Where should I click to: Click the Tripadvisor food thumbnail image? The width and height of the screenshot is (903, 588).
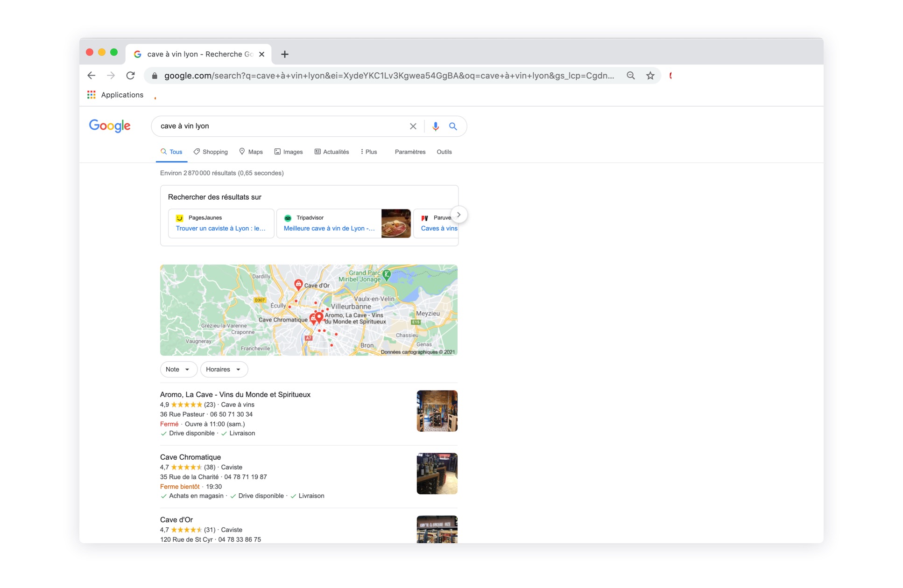[x=396, y=224]
